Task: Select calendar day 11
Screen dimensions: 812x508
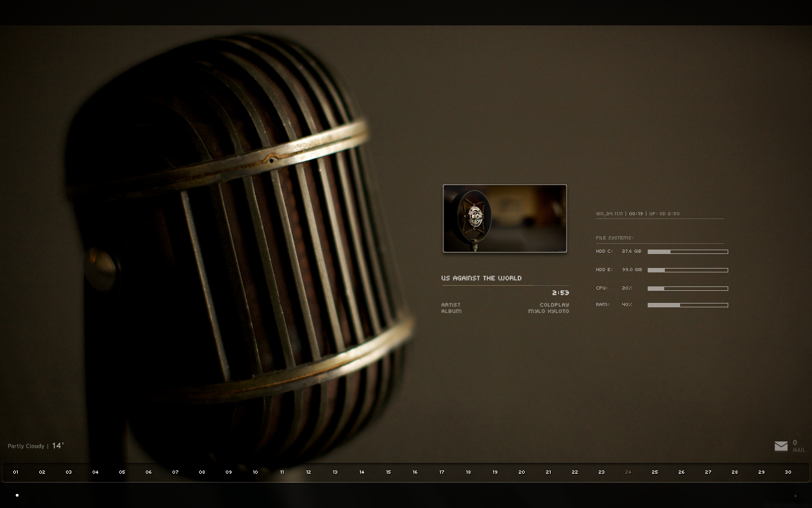Action: click(282, 472)
